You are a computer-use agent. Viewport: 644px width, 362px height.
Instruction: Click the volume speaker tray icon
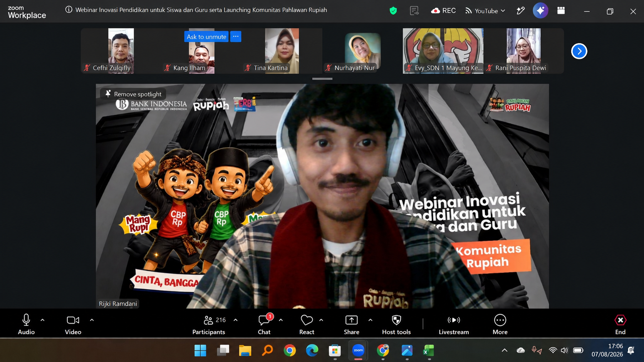point(564,350)
